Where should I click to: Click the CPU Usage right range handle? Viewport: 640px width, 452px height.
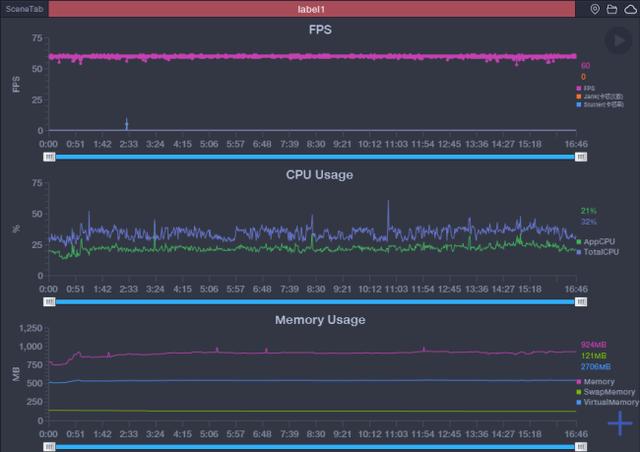[x=581, y=302]
